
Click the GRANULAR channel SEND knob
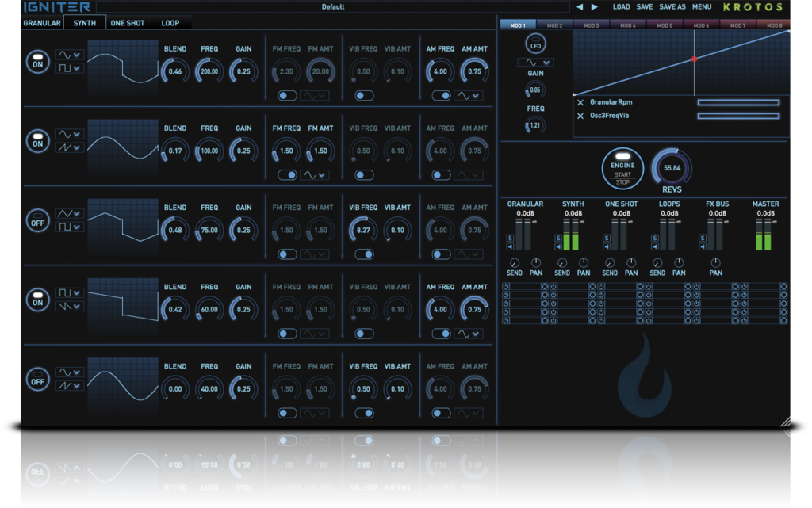[514, 263]
